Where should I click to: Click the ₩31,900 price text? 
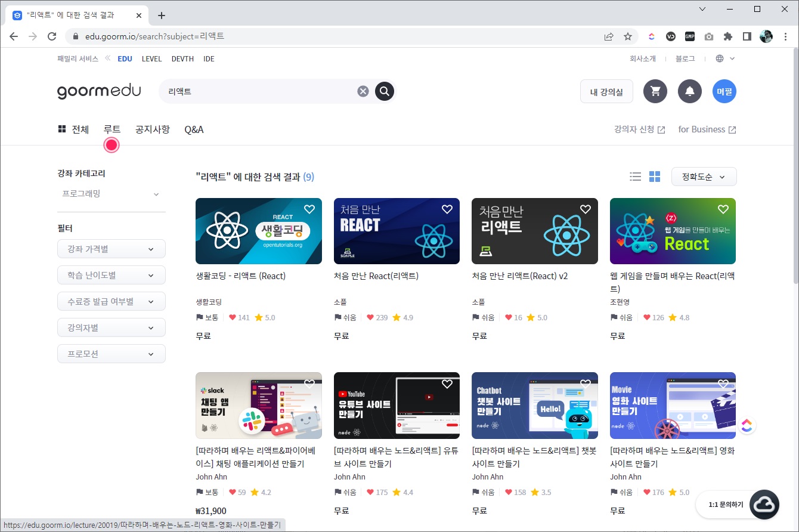point(211,511)
